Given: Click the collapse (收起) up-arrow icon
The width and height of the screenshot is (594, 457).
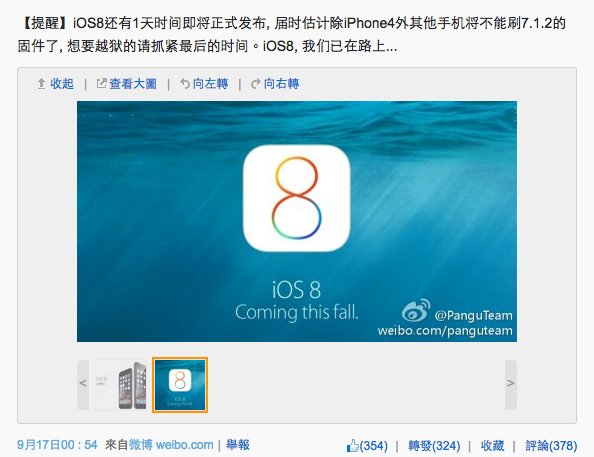Looking at the screenshot, I should click(41, 84).
